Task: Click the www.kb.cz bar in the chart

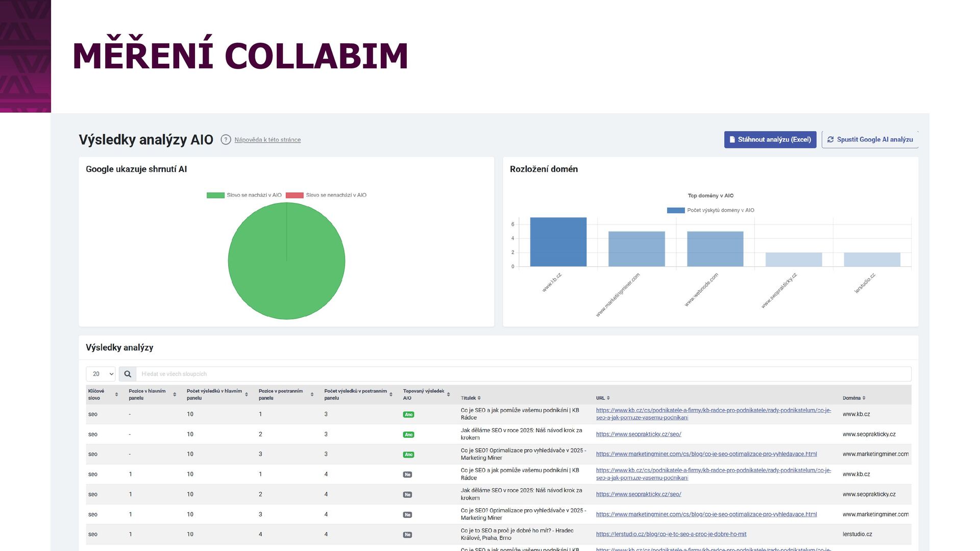Action: point(558,242)
